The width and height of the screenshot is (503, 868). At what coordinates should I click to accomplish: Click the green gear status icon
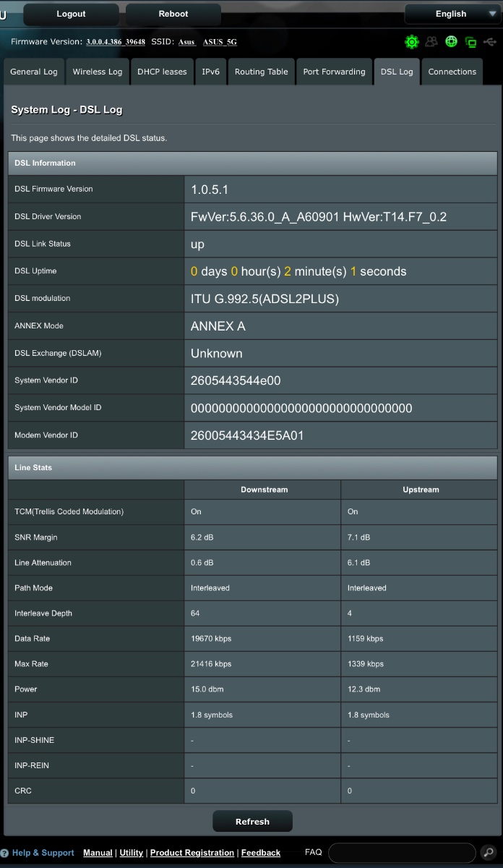pos(412,42)
